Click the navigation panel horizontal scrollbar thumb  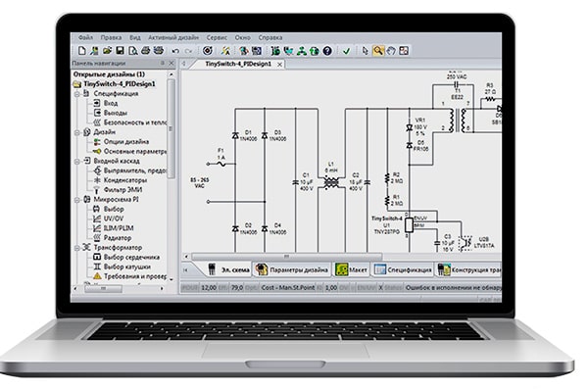[103, 288]
